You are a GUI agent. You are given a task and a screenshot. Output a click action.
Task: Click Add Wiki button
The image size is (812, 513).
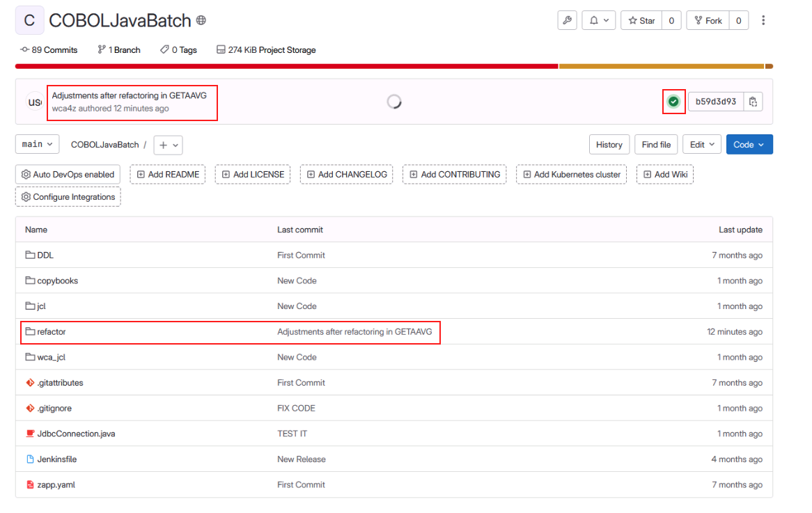665,175
